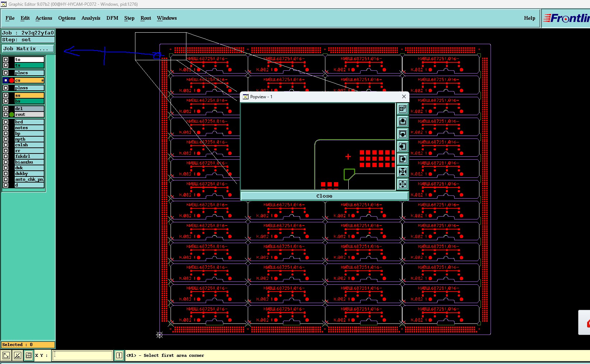Image resolution: width=590 pixels, height=364 pixels.
Task: Zoom in Popview with inward arrows icon
Action: 403,171
